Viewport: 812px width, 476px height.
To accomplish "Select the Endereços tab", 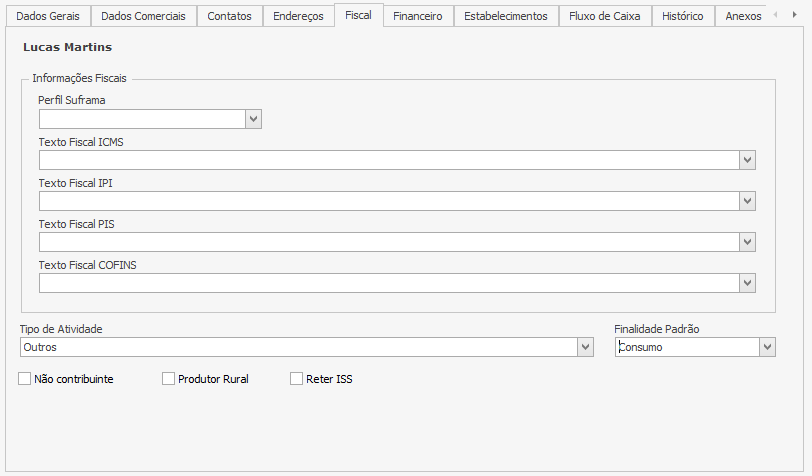I will click(298, 16).
